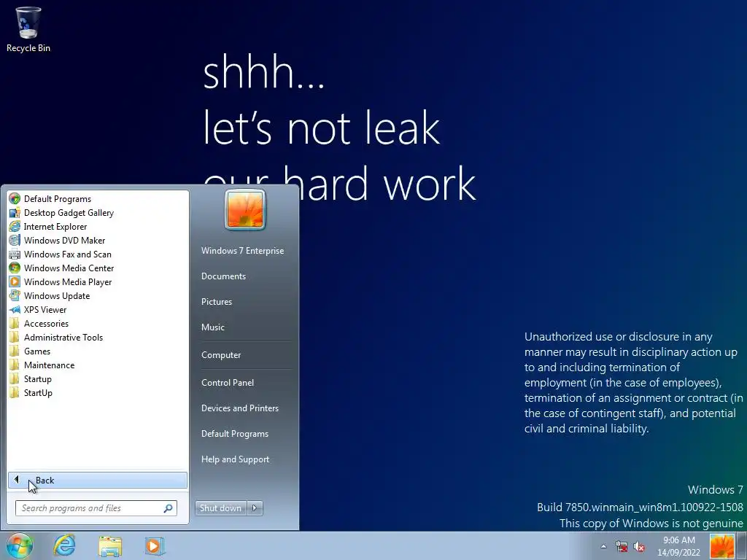Open Control Panel from the Start menu
The height and width of the screenshot is (560, 747).
[x=228, y=382]
